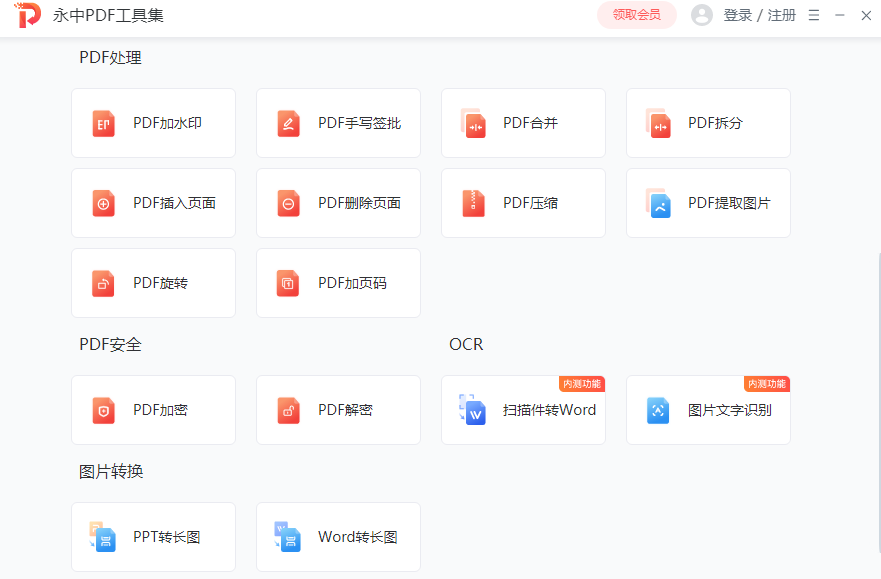Click the vertical scrollbar on the right
881x579 pixels.
878,402
